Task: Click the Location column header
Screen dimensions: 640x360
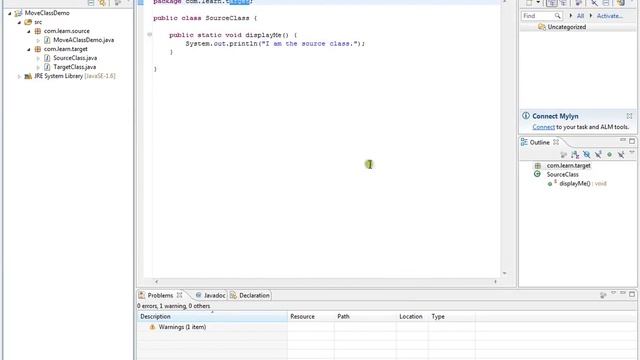Action: tap(412, 316)
